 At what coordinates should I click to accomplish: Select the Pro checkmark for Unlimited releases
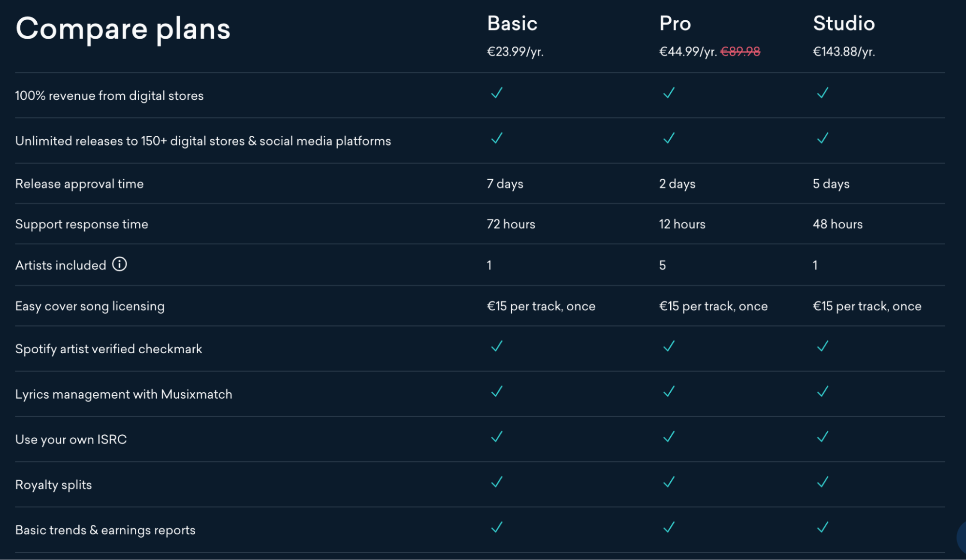(669, 139)
